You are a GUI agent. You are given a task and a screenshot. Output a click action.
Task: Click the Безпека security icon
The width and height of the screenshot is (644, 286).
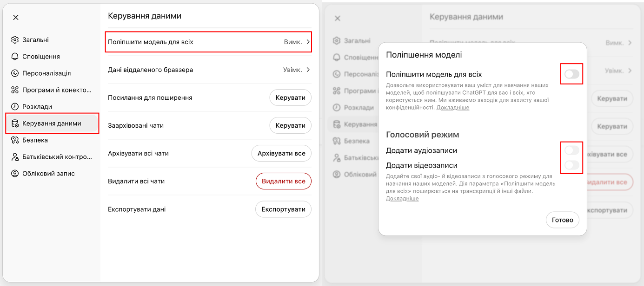coord(15,140)
